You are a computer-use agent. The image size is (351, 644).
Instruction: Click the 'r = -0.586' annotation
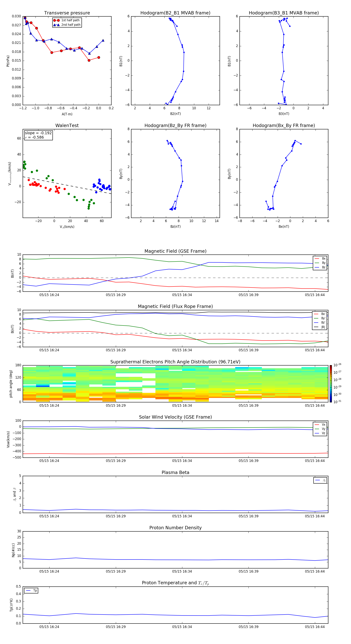35,137
